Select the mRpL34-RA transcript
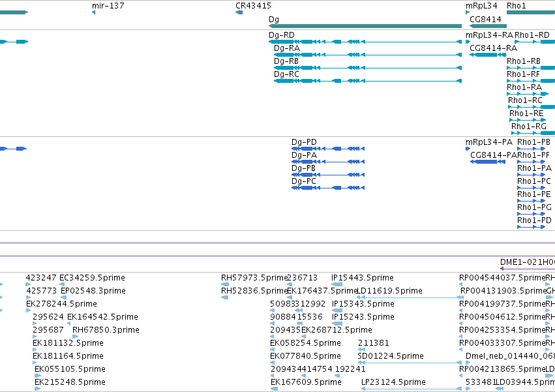 pos(468,42)
